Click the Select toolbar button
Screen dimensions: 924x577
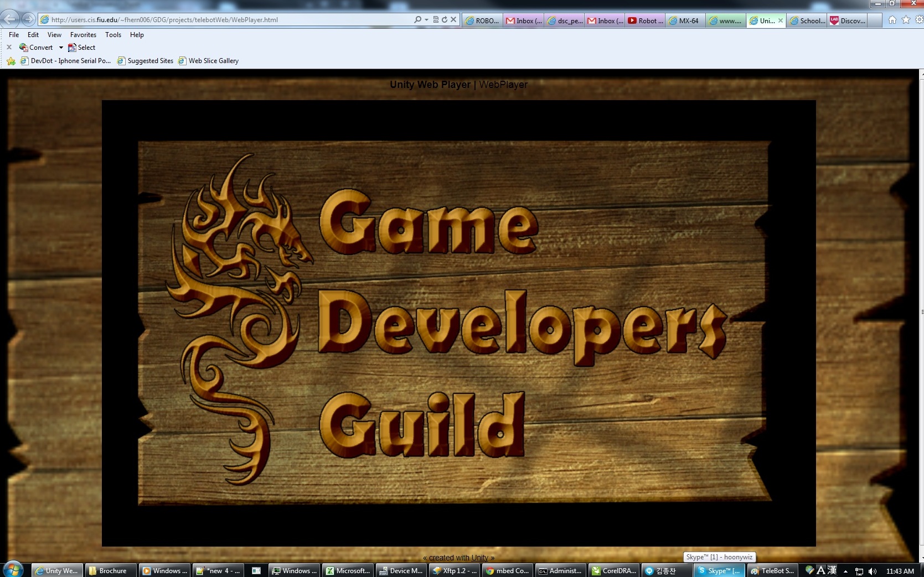(82, 48)
